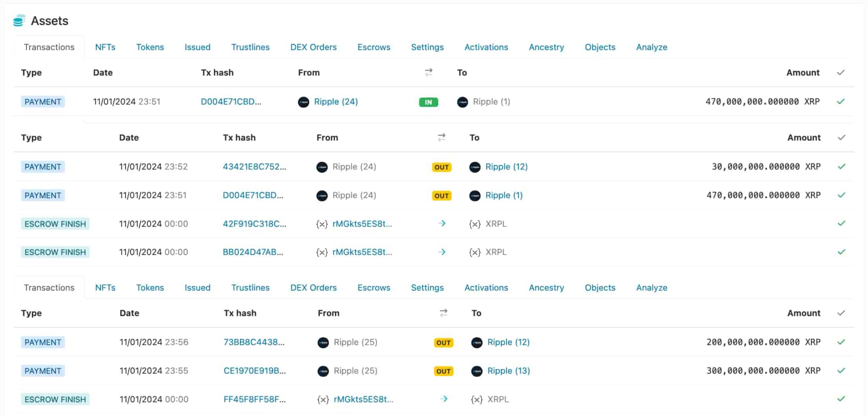Select the bottom Analyze tab

pyautogui.click(x=651, y=288)
